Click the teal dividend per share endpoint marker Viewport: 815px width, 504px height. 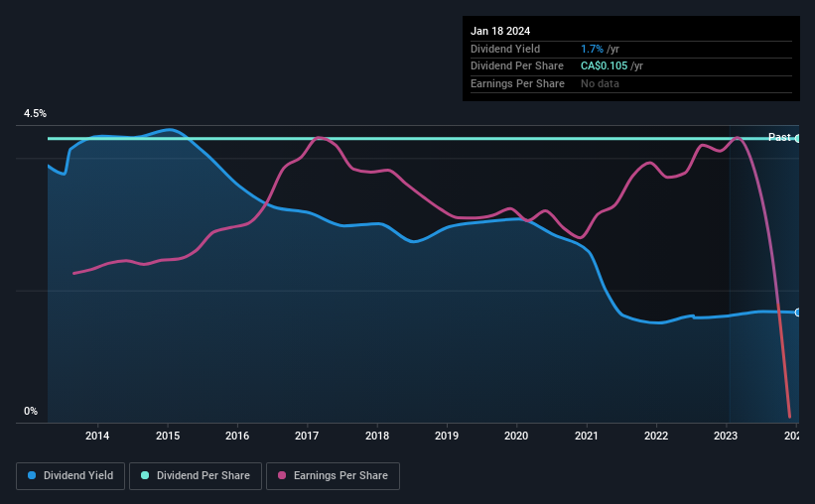pos(797,139)
